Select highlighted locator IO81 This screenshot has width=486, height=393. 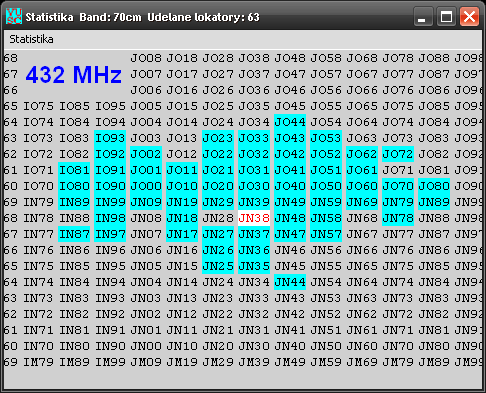pos(74,170)
